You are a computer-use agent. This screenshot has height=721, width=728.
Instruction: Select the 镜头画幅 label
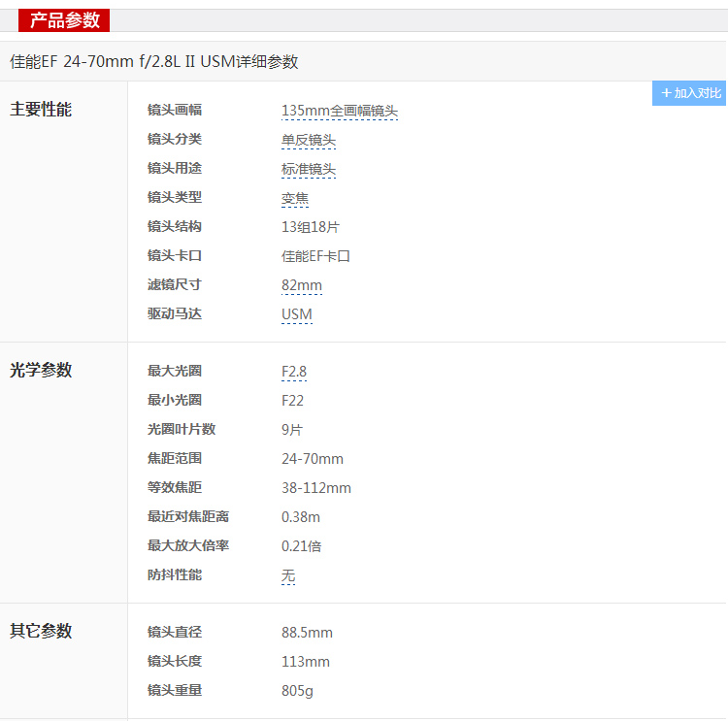(175, 110)
